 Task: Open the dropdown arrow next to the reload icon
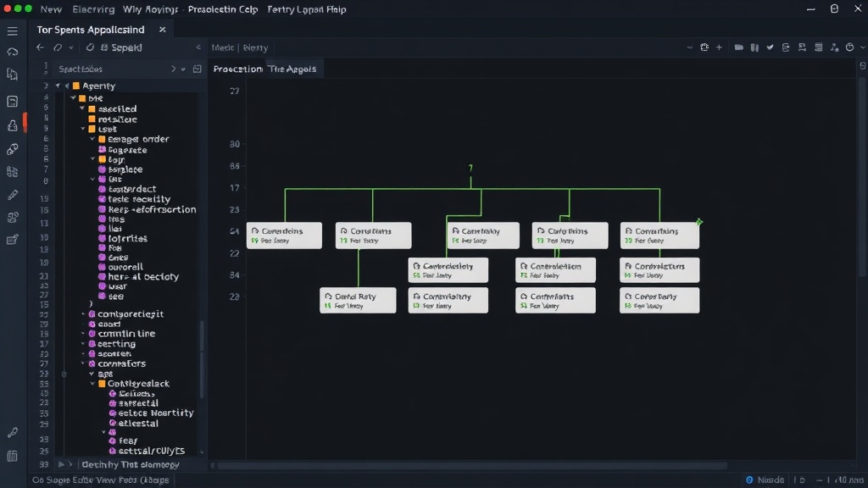pyautogui.click(x=71, y=47)
